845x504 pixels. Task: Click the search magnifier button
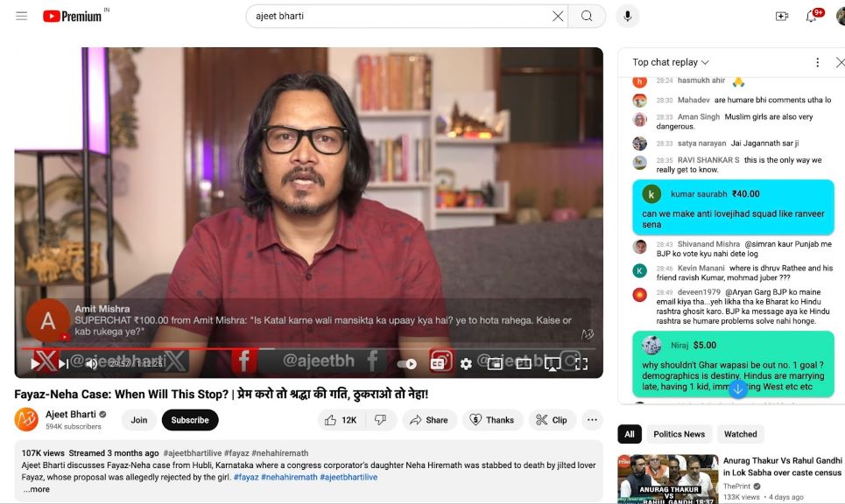pyautogui.click(x=587, y=16)
